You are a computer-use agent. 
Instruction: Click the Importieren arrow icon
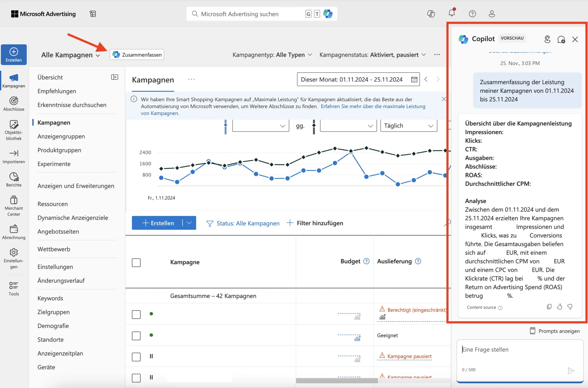pyautogui.click(x=14, y=153)
